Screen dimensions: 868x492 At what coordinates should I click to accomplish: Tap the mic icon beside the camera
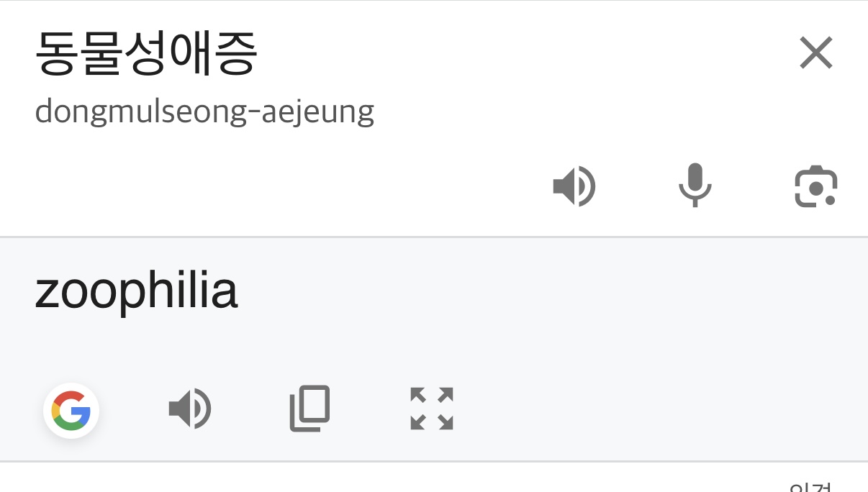tap(695, 186)
